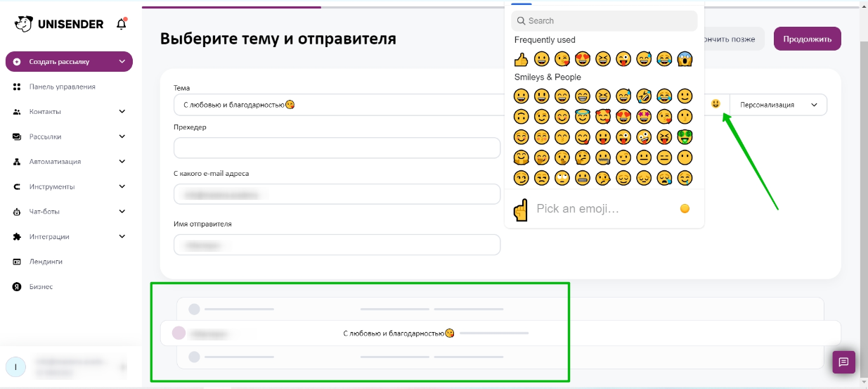Viewport: 868px width, 389px height.
Task: Select the screaming face emoji in Frequently used
Action: pyautogui.click(x=685, y=59)
